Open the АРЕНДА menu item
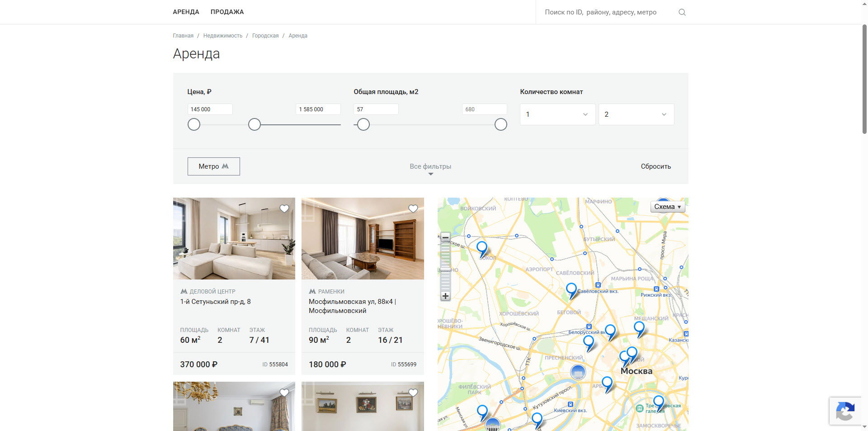 [x=186, y=12]
